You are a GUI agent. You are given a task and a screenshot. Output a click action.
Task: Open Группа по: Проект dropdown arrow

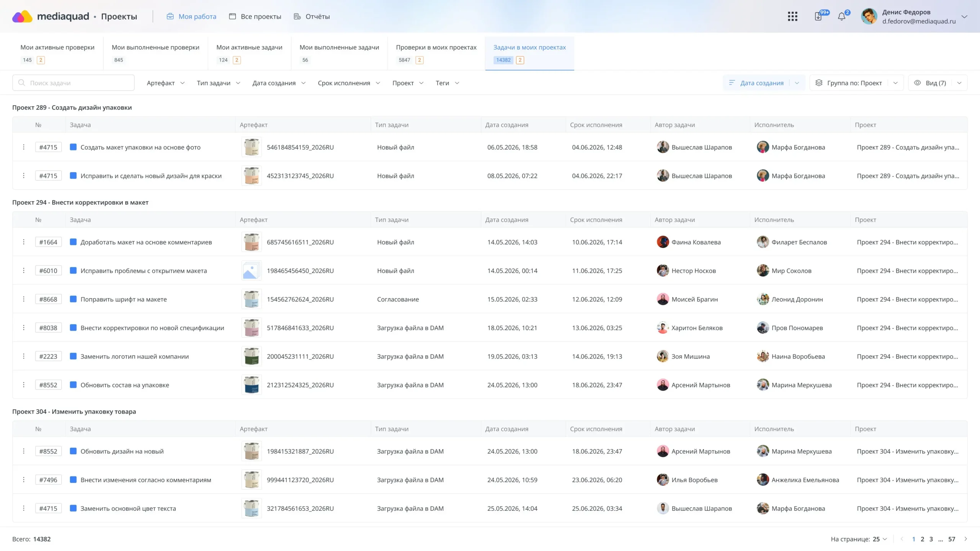[895, 83]
